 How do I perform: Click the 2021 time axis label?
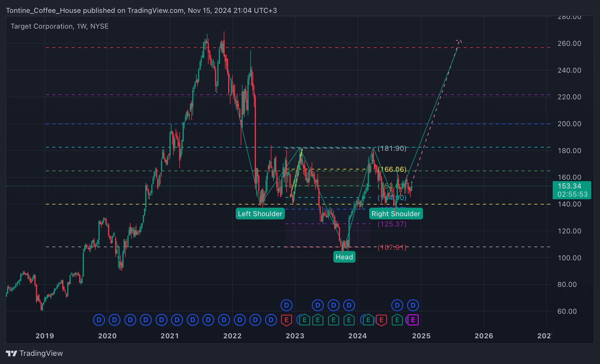tap(170, 336)
